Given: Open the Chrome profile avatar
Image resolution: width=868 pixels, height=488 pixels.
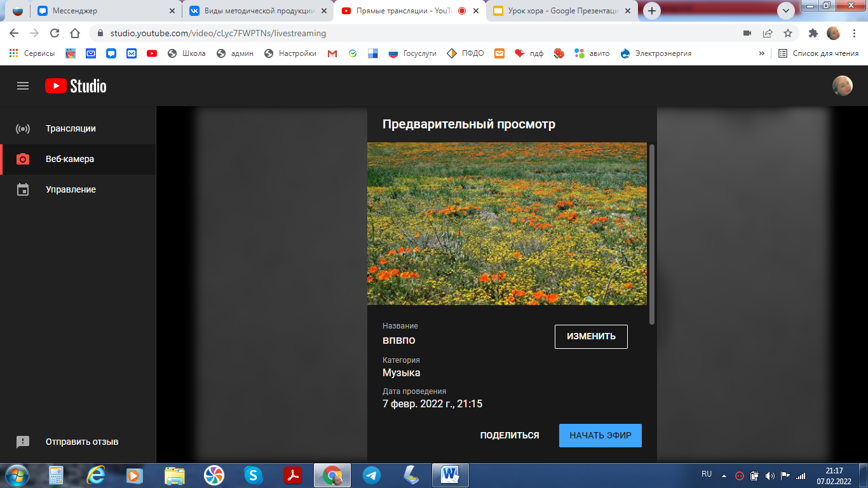Looking at the screenshot, I should [x=833, y=33].
